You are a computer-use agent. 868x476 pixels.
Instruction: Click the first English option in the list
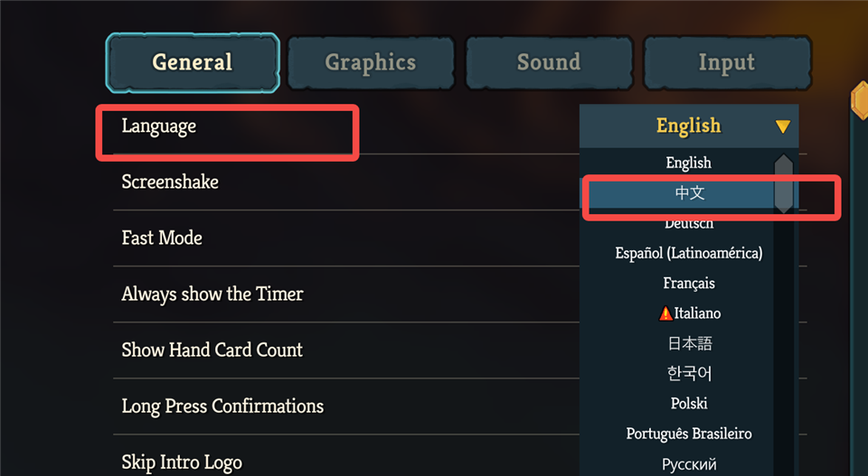tap(689, 163)
